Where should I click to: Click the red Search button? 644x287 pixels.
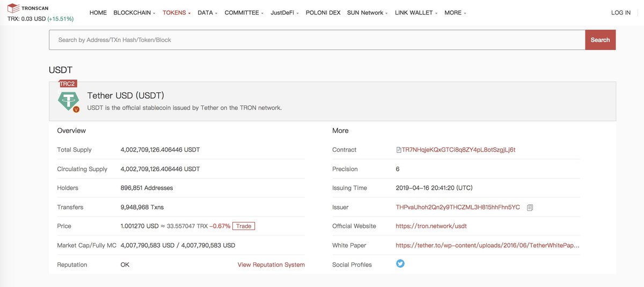[x=601, y=40]
